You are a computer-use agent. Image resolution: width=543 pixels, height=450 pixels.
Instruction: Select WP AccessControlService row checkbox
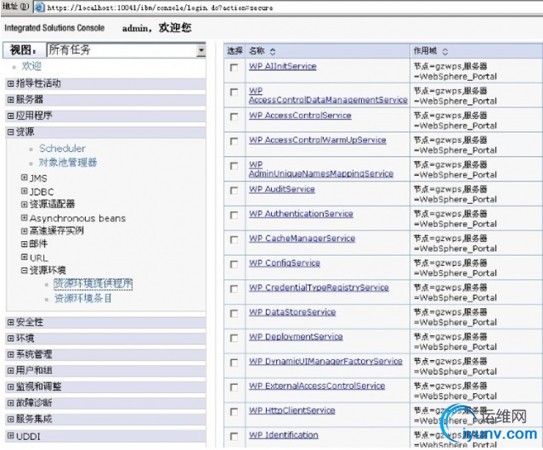(x=234, y=117)
